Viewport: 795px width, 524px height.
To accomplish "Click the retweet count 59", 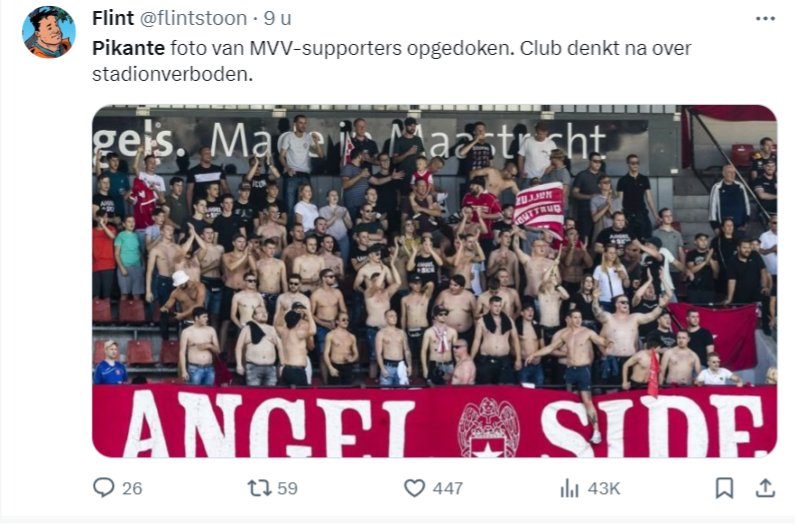I will pos(287,488).
